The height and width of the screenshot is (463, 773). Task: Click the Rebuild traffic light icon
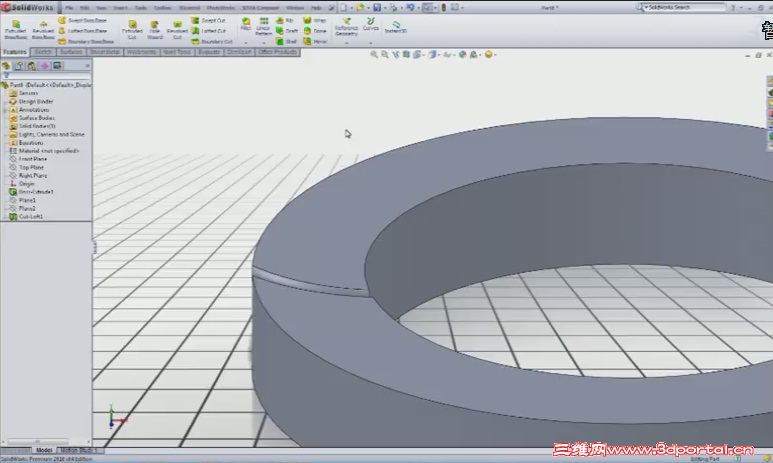coord(444,7)
